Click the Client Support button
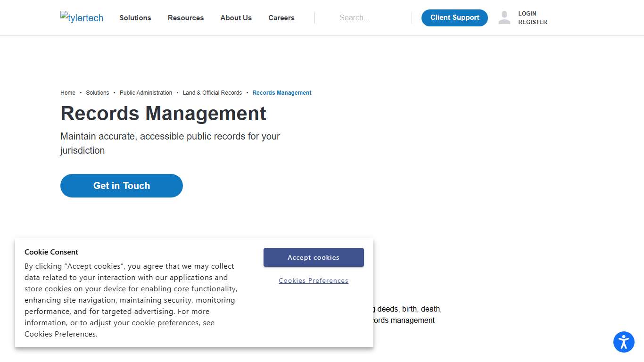 [454, 17]
